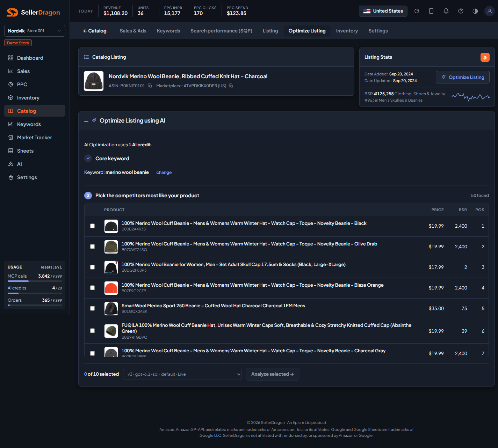Collapse the Optimize Listing using AI section

click(86, 121)
